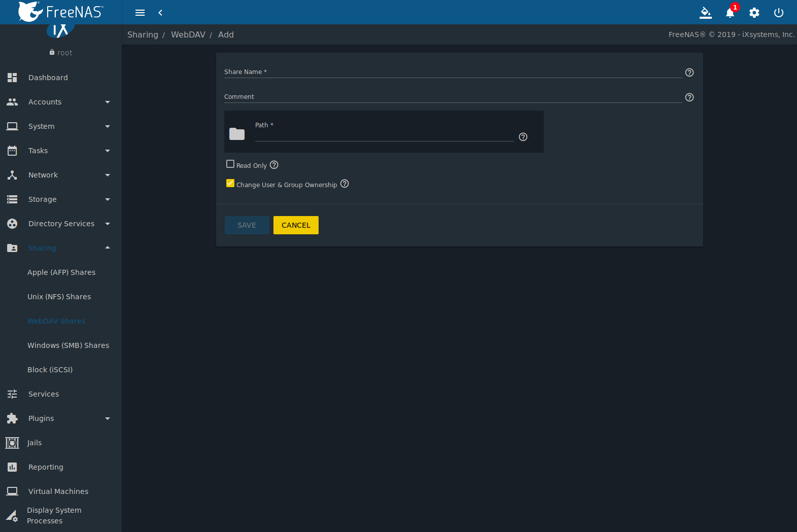797x532 pixels.
Task: Click WebDAV in the breadcrumb
Action: pyautogui.click(x=188, y=34)
